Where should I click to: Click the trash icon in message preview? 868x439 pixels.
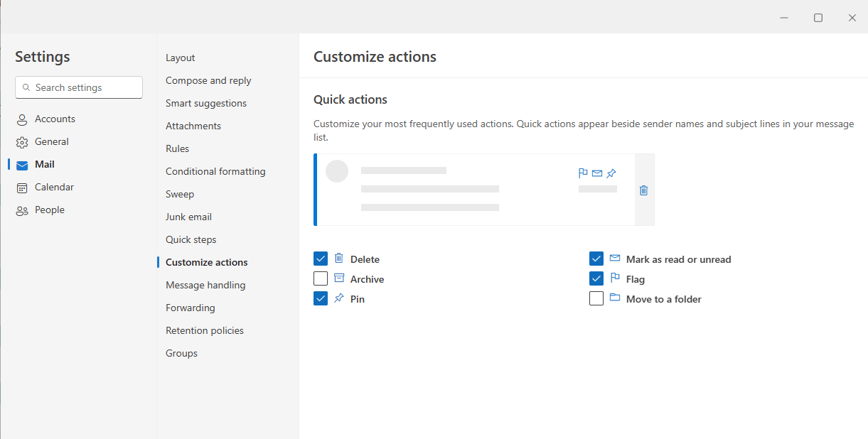[643, 190]
